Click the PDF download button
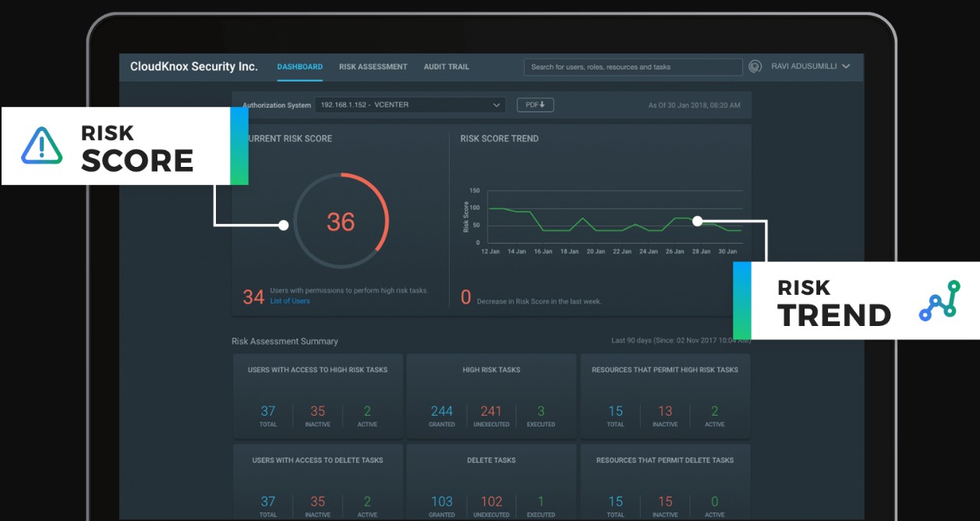 click(535, 105)
